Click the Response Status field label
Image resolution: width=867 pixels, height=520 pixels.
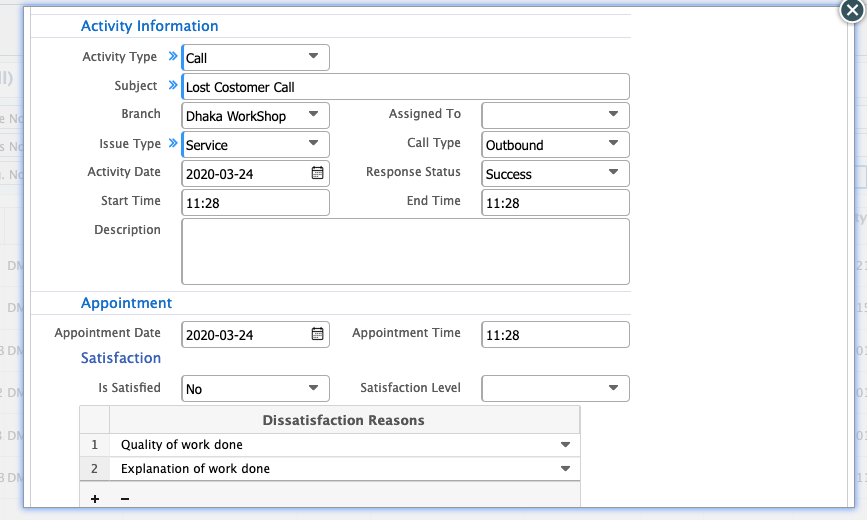413,172
